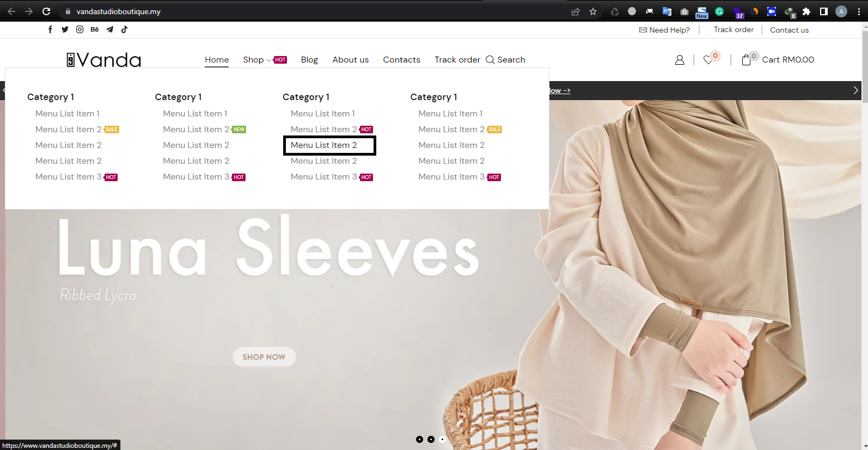Click the Need Help? link
Image resolution: width=868 pixels, height=450 pixels.
coord(664,30)
